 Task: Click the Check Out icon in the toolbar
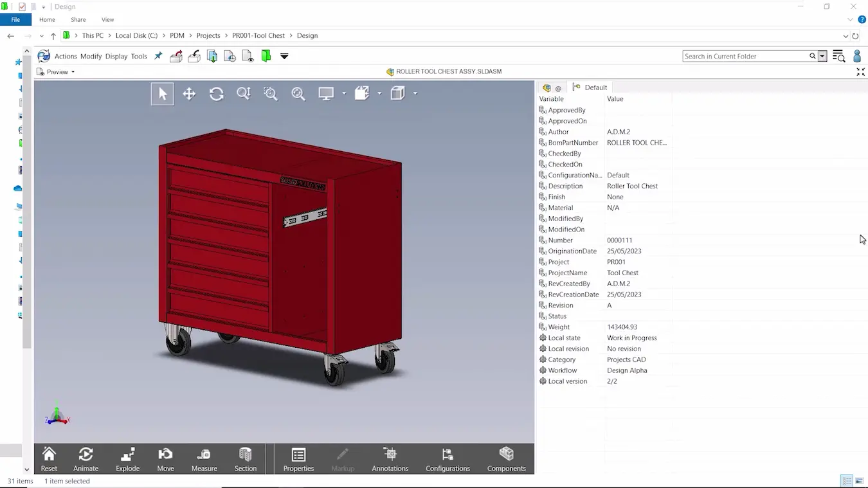[x=176, y=56]
